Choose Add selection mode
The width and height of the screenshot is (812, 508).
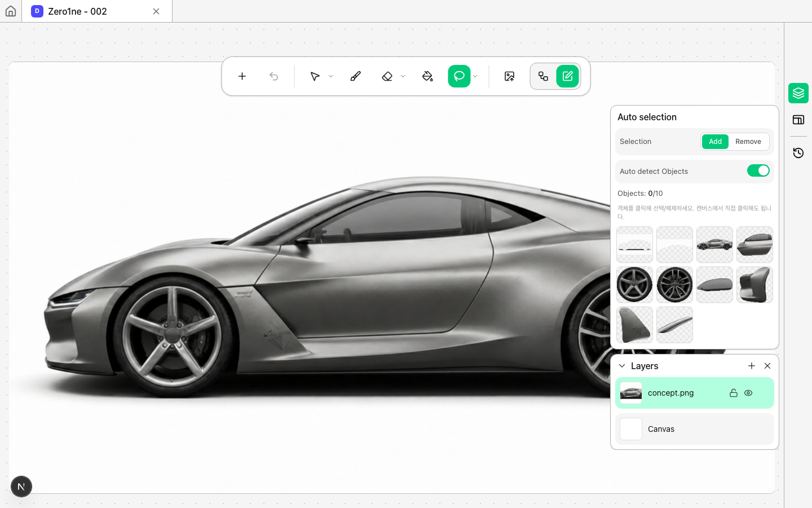(715, 142)
